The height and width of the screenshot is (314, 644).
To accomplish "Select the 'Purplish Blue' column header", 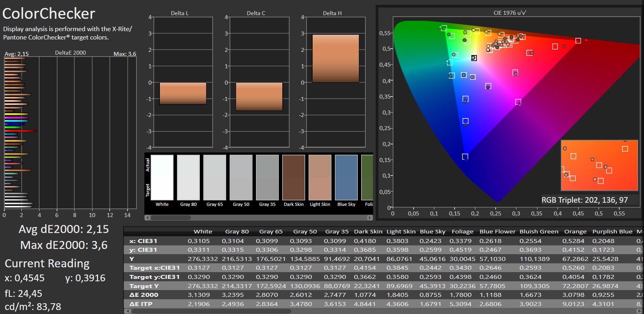I will click(612, 231).
